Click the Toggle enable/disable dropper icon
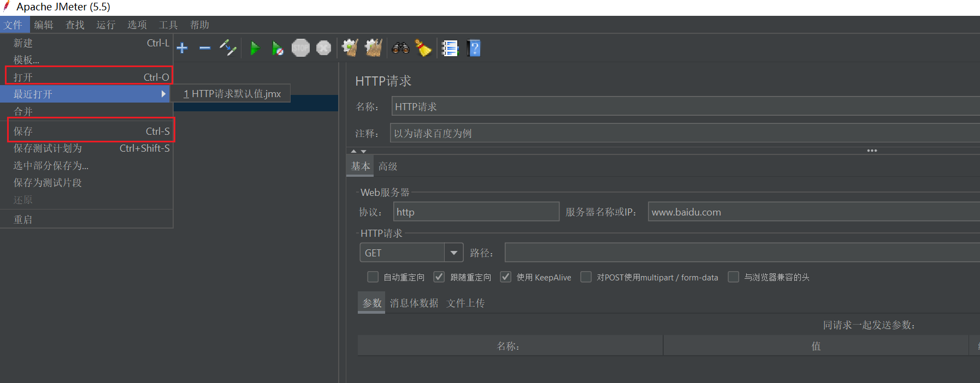This screenshot has height=383, width=980. click(228, 48)
